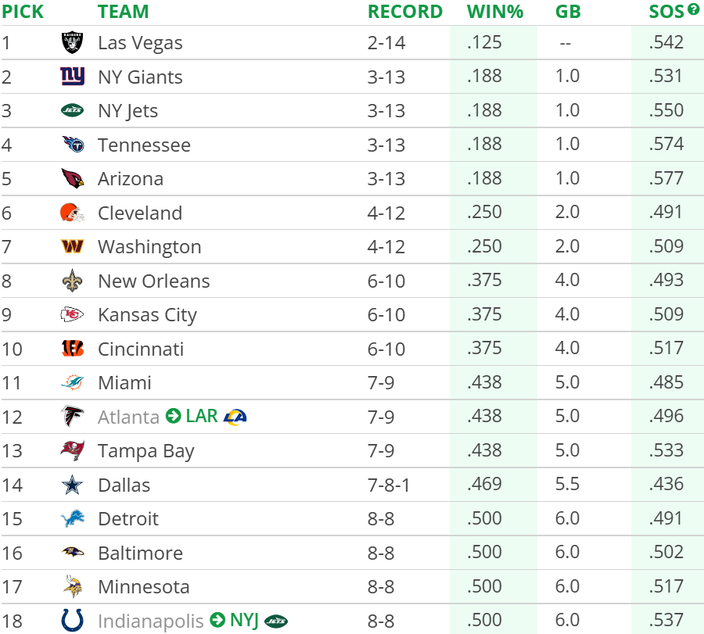Screen dimensions: 704x634
Task: Click the Cleveland Browns helmet icon
Action: coord(72,213)
